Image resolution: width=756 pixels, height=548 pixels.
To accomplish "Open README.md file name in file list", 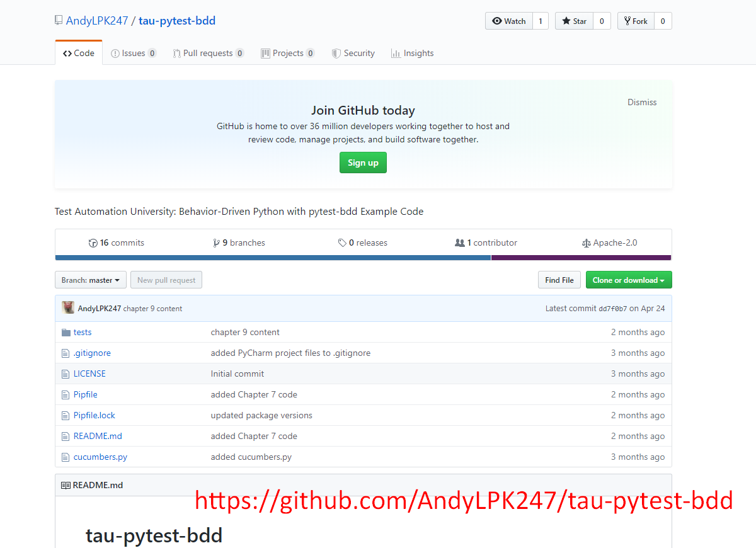I will click(98, 436).
